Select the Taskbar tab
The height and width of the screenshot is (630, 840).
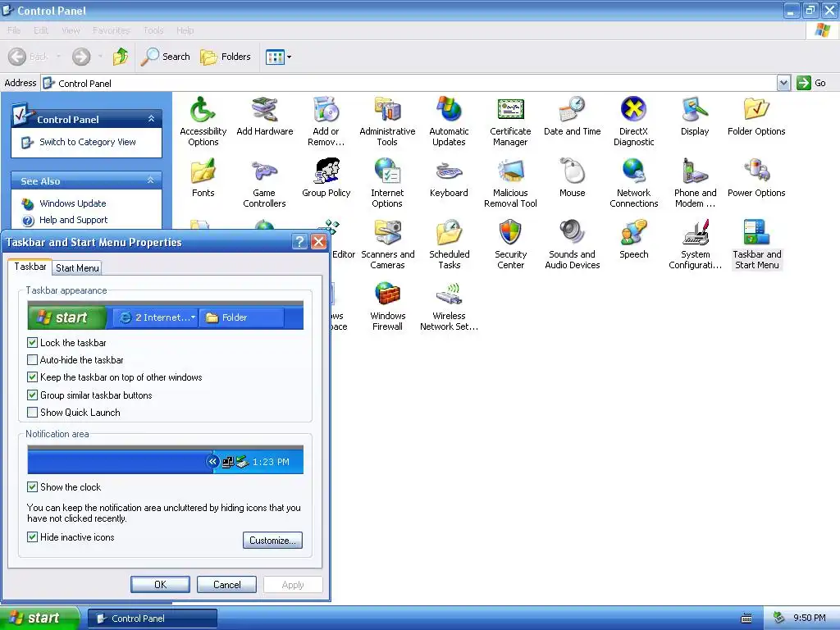point(30,267)
